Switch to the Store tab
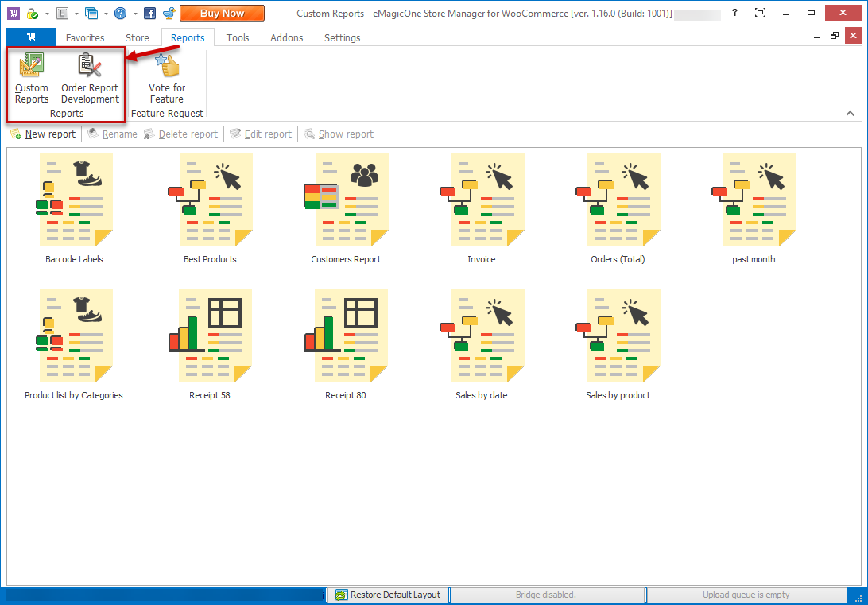The image size is (868, 605). (138, 37)
